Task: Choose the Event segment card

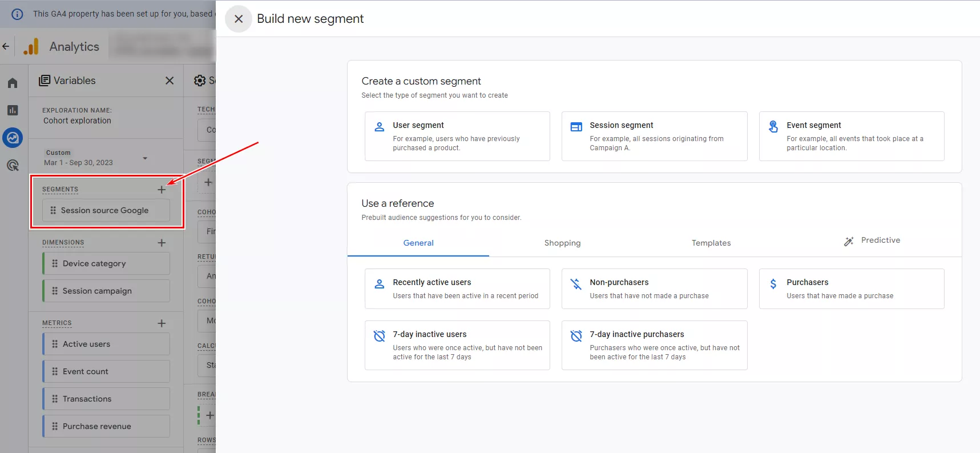Action: click(852, 136)
